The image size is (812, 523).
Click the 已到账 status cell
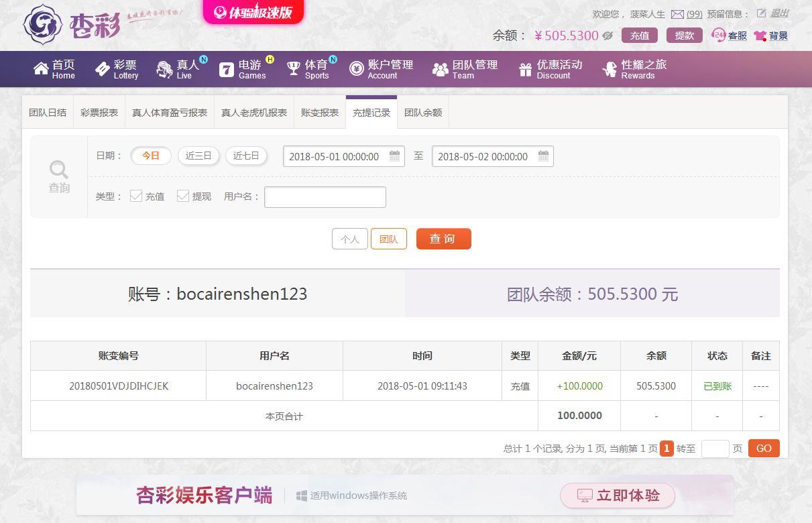click(x=717, y=386)
